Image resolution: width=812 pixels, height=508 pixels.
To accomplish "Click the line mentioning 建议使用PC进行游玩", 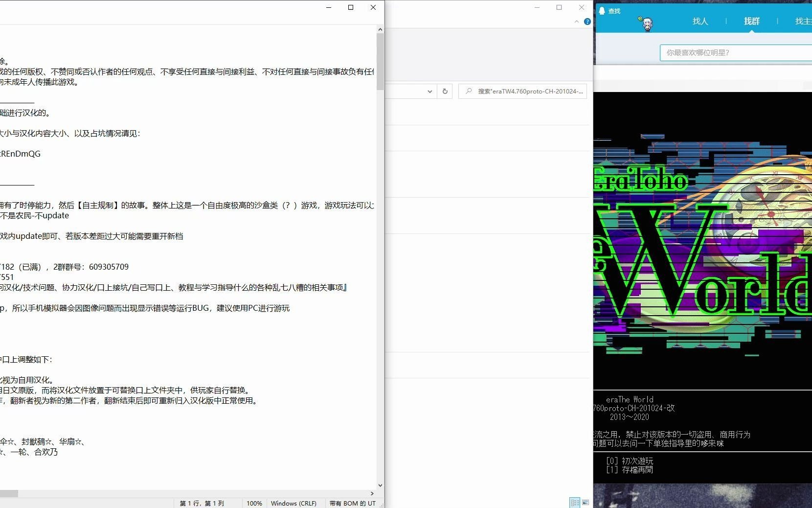I will point(145,308).
